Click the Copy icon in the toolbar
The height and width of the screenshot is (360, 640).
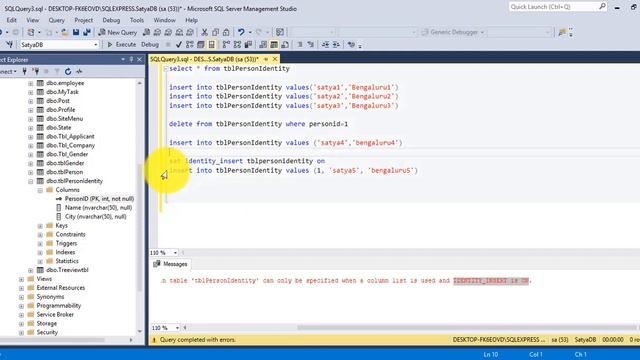tap(215, 32)
